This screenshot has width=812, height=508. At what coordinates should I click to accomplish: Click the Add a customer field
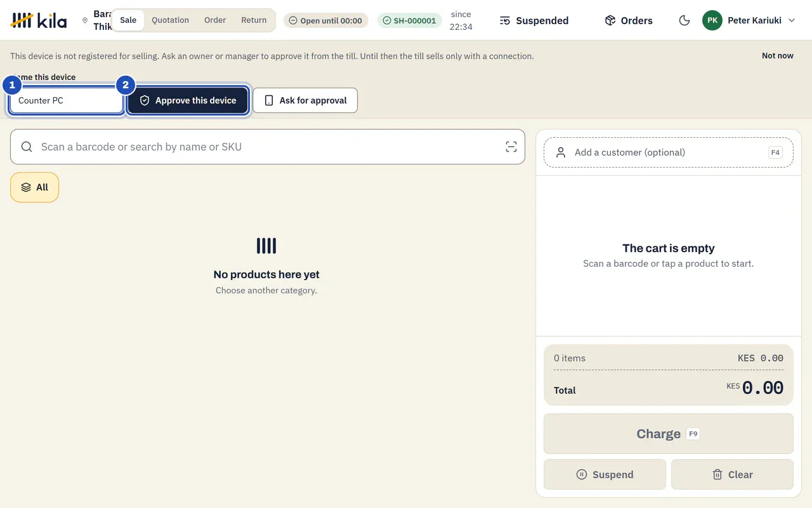coord(669,152)
